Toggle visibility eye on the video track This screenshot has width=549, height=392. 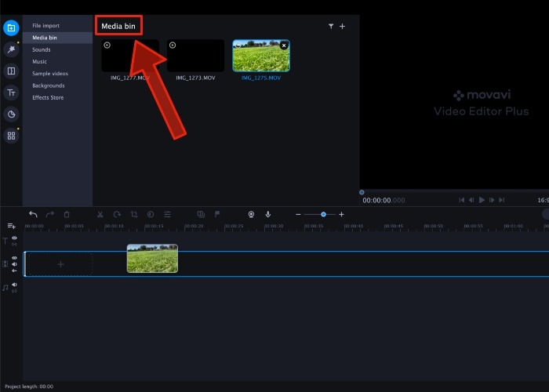click(x=14, y=257)
